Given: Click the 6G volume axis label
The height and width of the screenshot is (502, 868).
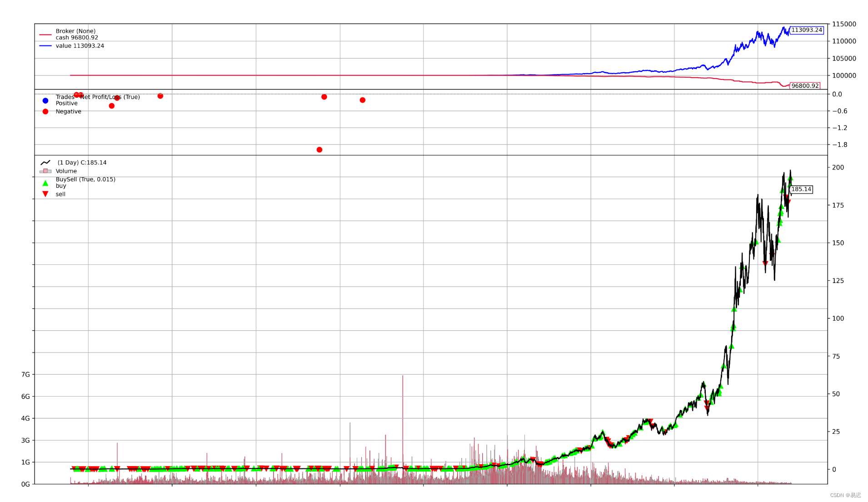Looking at the screenshot, I should coord(25,397).
